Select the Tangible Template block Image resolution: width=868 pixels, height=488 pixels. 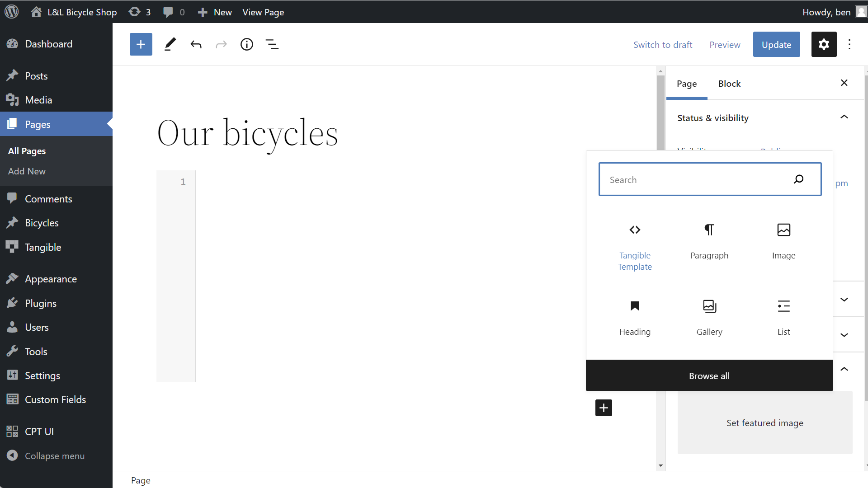click(x=635, y=247)
